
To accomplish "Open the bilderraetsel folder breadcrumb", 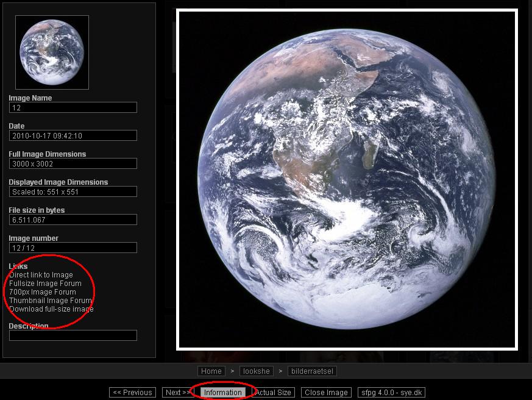I will (x=312, y=371).
